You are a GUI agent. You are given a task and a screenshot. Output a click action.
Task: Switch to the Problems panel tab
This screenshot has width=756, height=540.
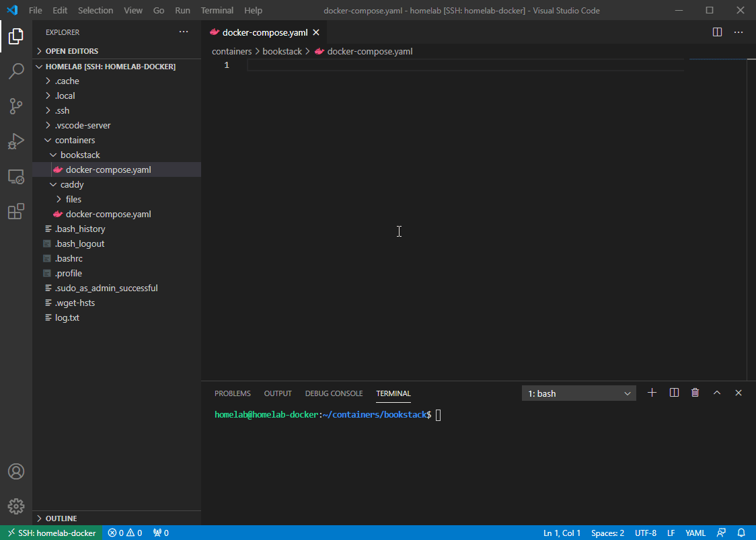click(x=233, y=393)
